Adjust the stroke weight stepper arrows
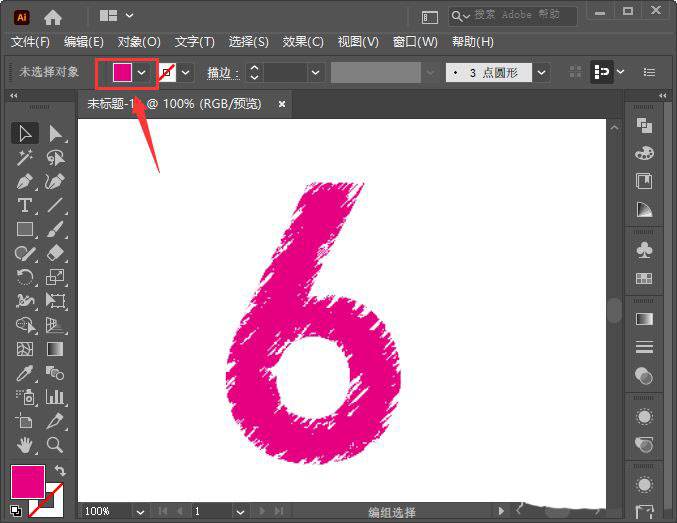This screenshot has height=523, width=677. point(255,73)
